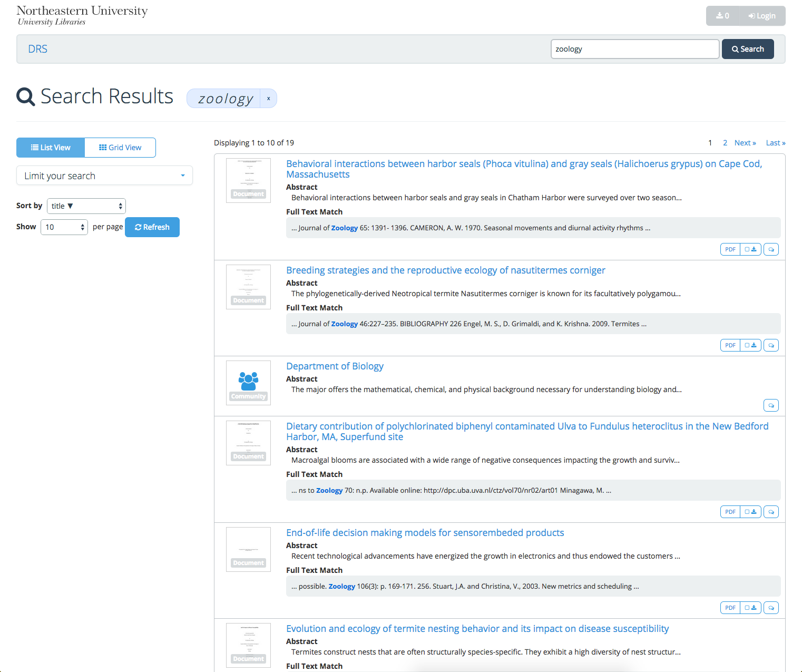Open the download queue icon in header
Image resolution: width=802 pixels, height=672 pixels.
point(722,16)
